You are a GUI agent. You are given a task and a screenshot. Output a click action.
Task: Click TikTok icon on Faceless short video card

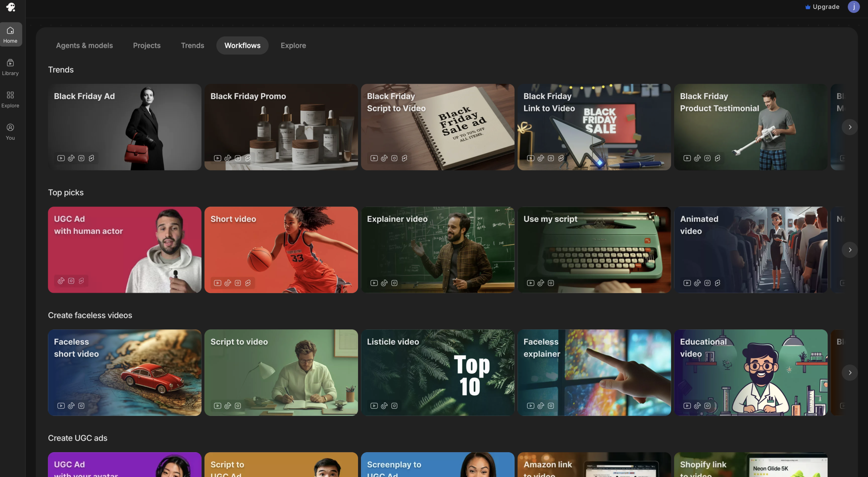71,406
